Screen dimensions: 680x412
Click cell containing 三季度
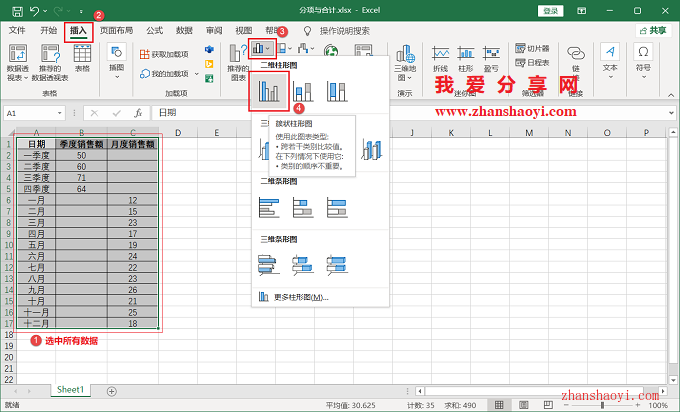pyautogui.click(x=36, y=178)
